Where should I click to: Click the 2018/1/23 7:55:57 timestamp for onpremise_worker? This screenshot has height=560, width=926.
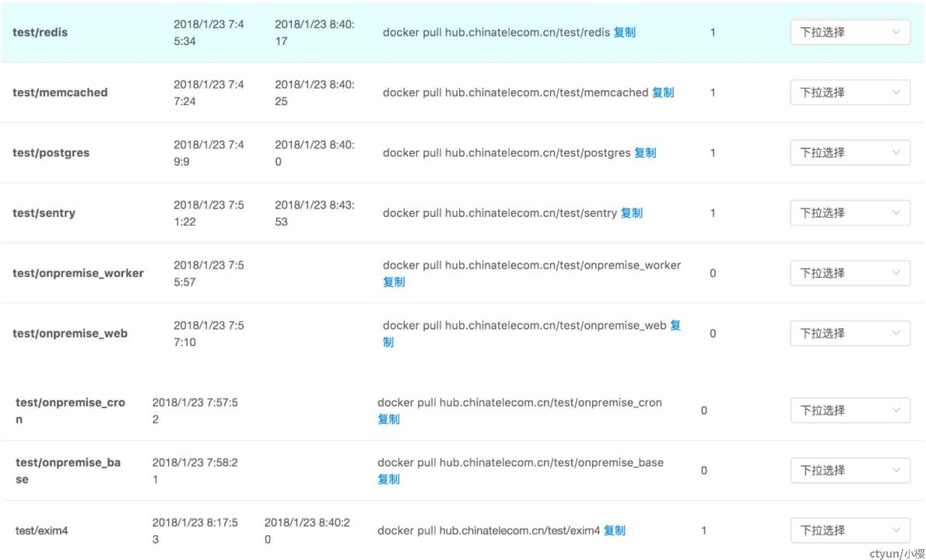[209, 274]
